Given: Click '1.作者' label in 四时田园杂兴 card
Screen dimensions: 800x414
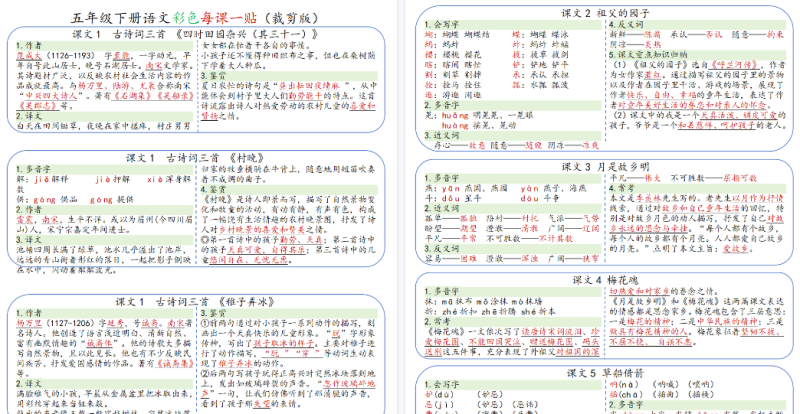Looking at the screenshot, I should 29,45.
